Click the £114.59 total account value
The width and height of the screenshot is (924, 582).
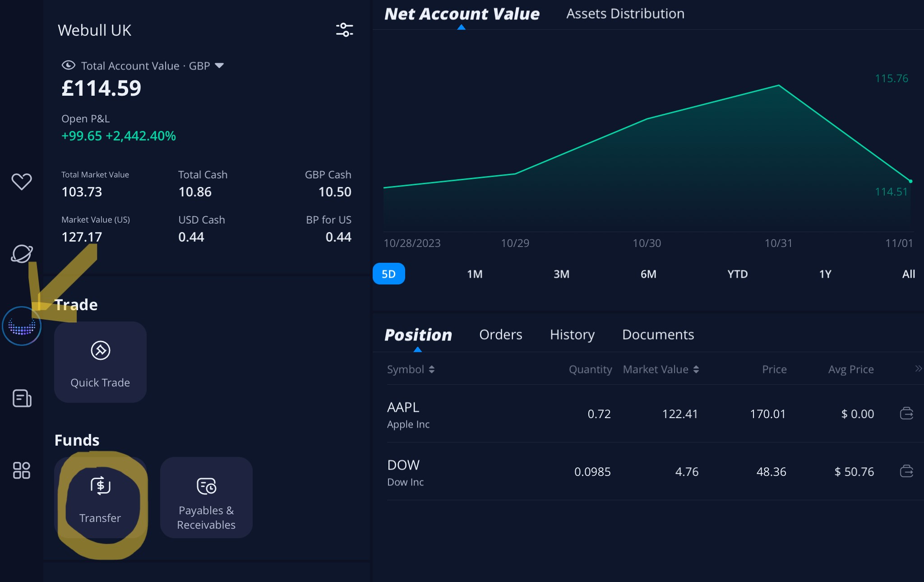102,88
